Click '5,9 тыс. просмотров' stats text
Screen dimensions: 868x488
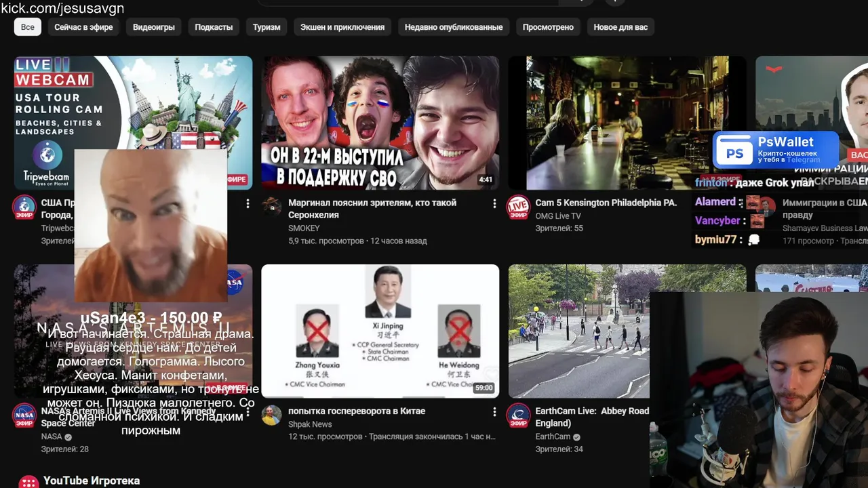[326, 241]
